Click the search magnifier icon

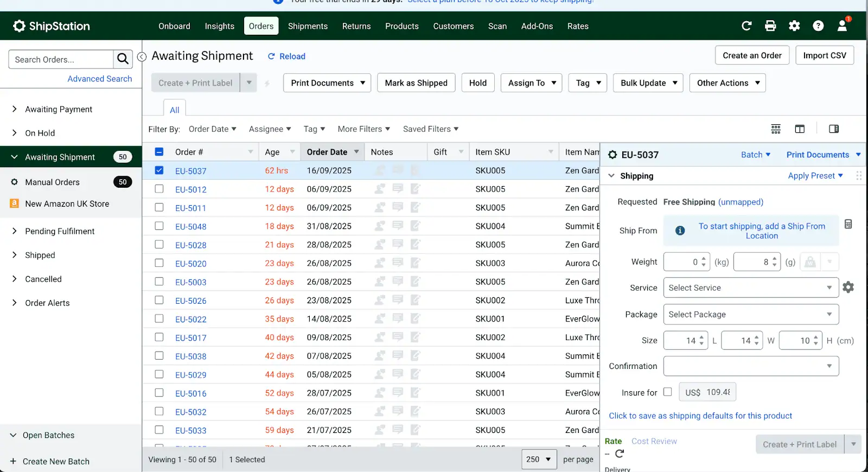(x=123, y=59)
